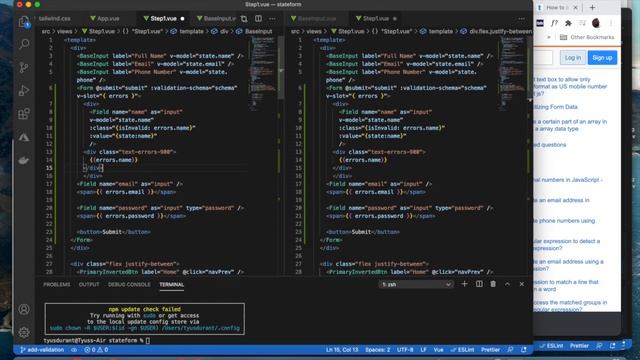Click the Prettier item in VS Code status bar
The width and height of the screenshot is (640, 360).
click(490, 350)
